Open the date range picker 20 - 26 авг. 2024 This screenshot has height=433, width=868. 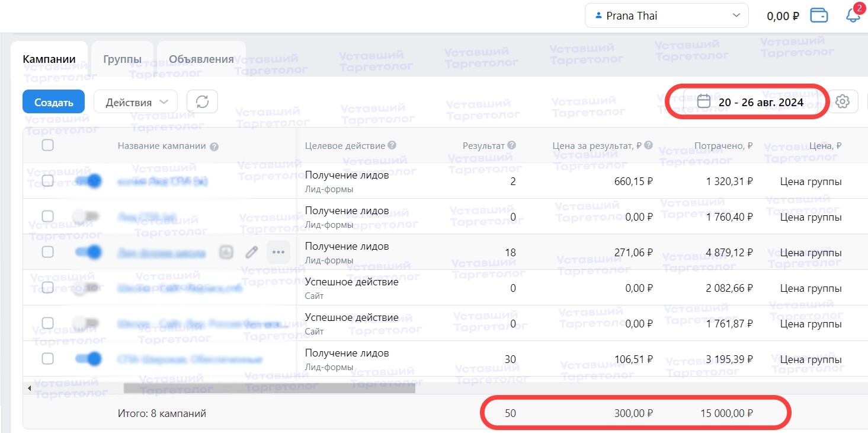coord(752,102)
